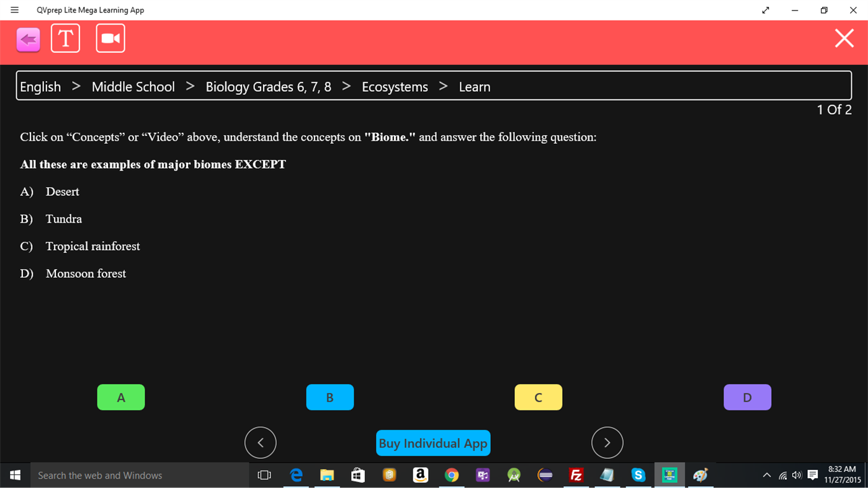The width and height of the screenshot is (868, 488).
Task: Play the Biome concept video
Action: click(x=110, y=38)
